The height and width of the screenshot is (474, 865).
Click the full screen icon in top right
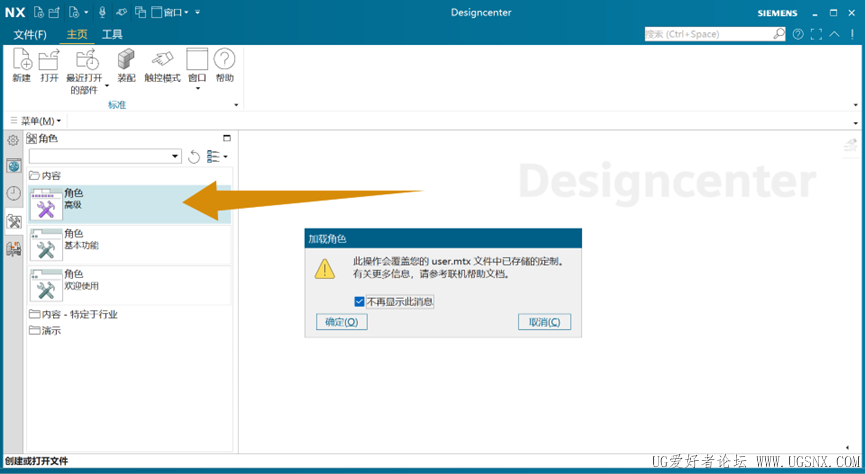point(816,34)
